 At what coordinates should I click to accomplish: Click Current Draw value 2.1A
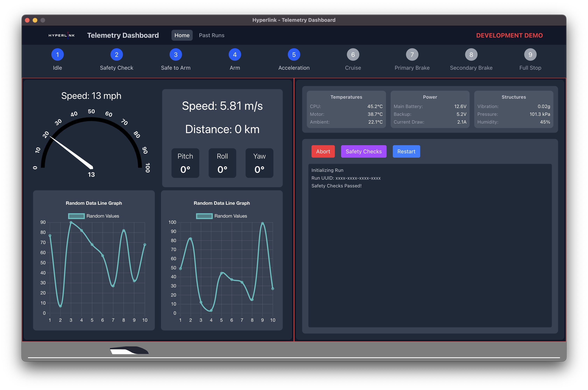462,122
